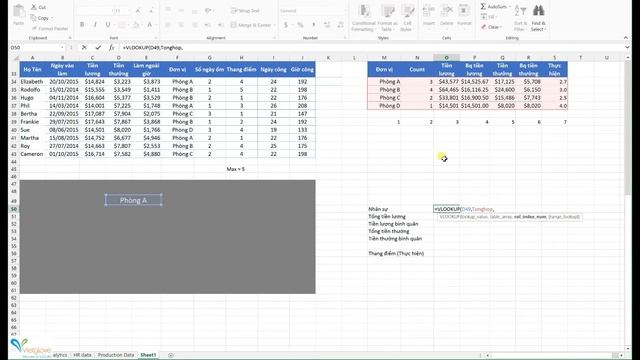Click the Select All corner triangle
The image size is (640, 360).
coord(16,58)
